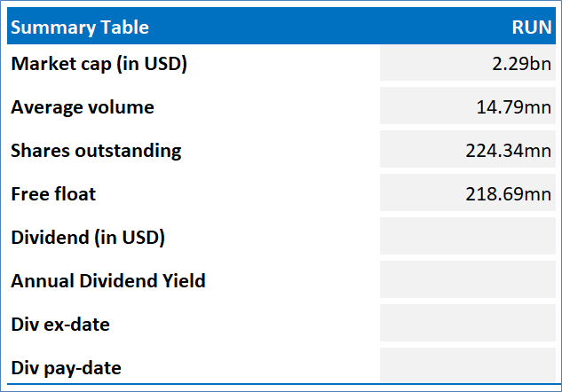562x392 pixels.
Task: Select the 218.69mn free float value
Action: pyautogui.click(x=509, y=193)
